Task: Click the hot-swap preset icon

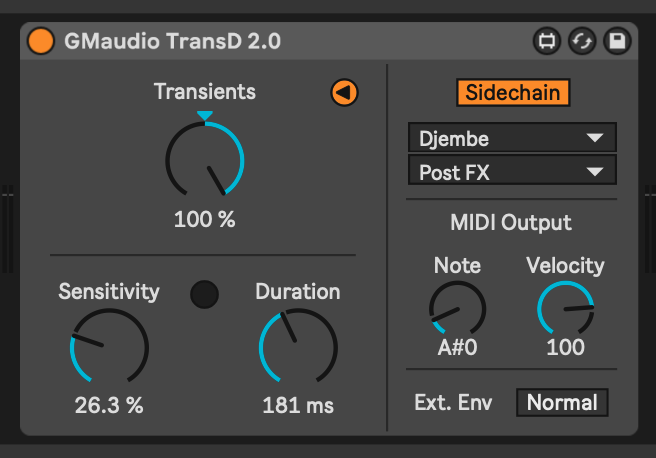Action: [x=582, y=41]
